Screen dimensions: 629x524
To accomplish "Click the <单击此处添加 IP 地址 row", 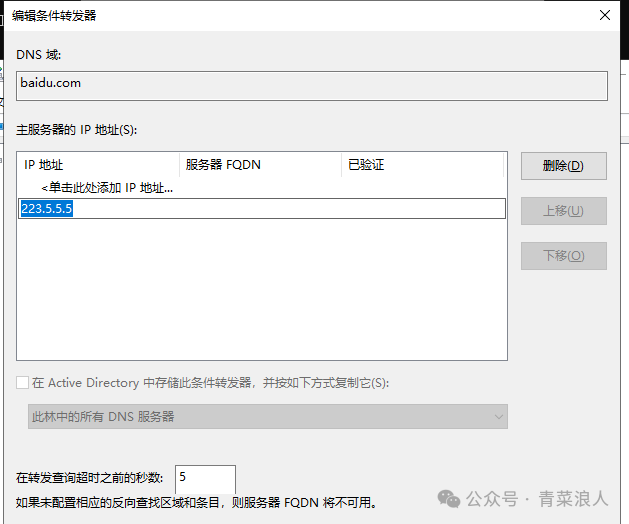I will click(x=107, y=187).
